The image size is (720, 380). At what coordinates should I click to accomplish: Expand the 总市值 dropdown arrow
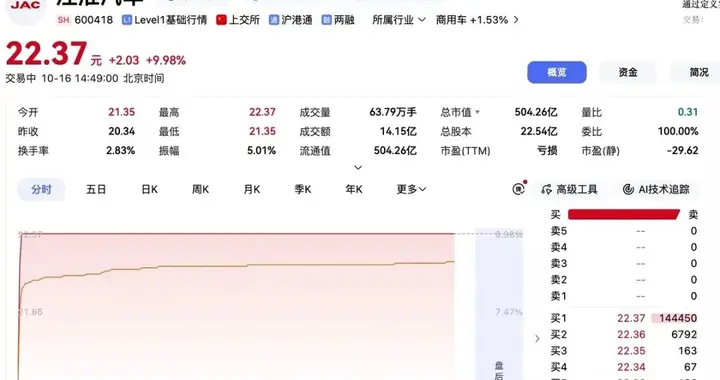[x=478, y=112]
